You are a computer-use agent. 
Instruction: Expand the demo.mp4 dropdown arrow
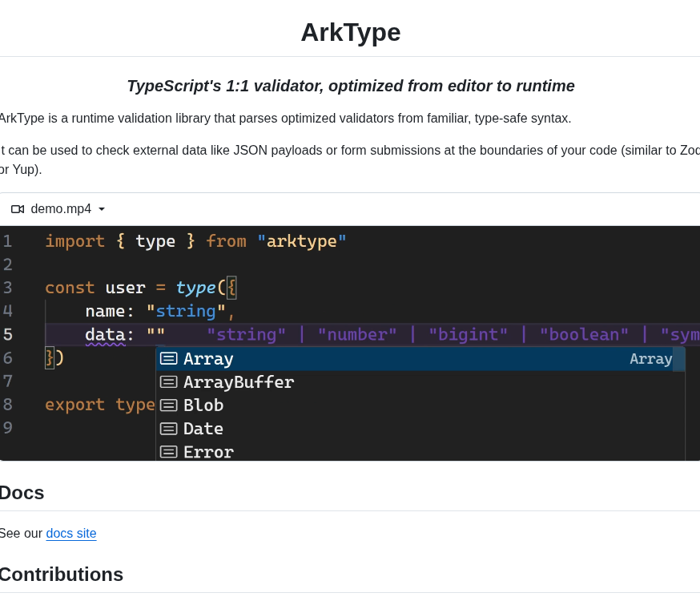(x=102, y=209)
